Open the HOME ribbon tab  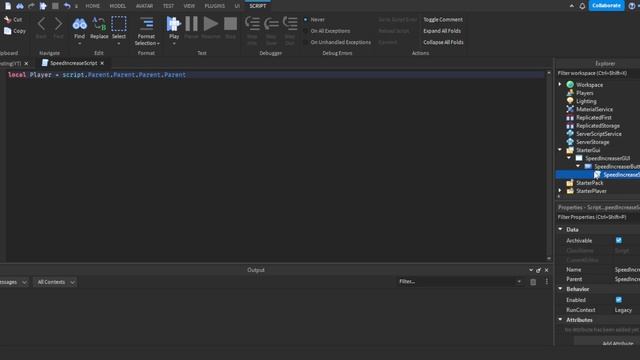(93, 6)
